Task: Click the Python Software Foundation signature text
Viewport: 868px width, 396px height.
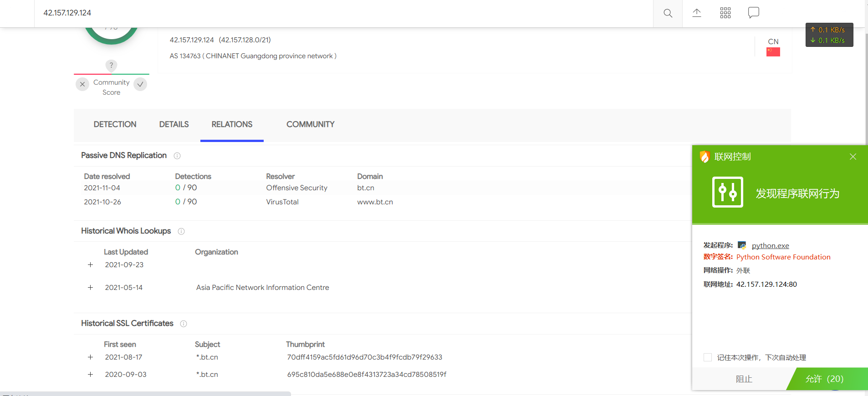Action: coord(783,257)
